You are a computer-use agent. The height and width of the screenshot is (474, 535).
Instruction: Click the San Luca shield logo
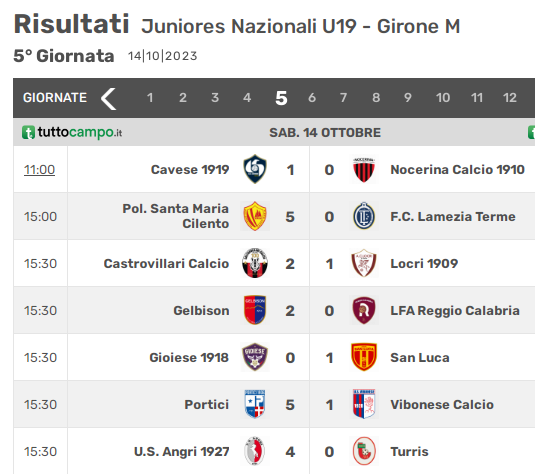pyautogui.click(x=364, y=357)
